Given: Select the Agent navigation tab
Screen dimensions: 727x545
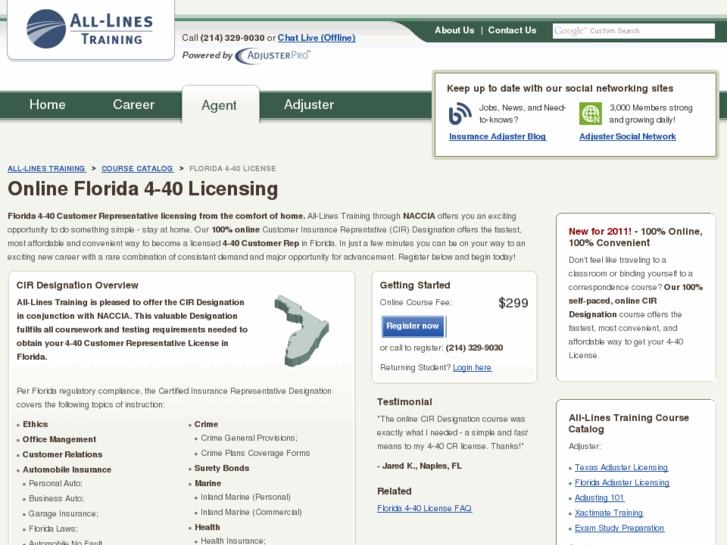Looking at the screenshot, I should (x=219, y=105).
